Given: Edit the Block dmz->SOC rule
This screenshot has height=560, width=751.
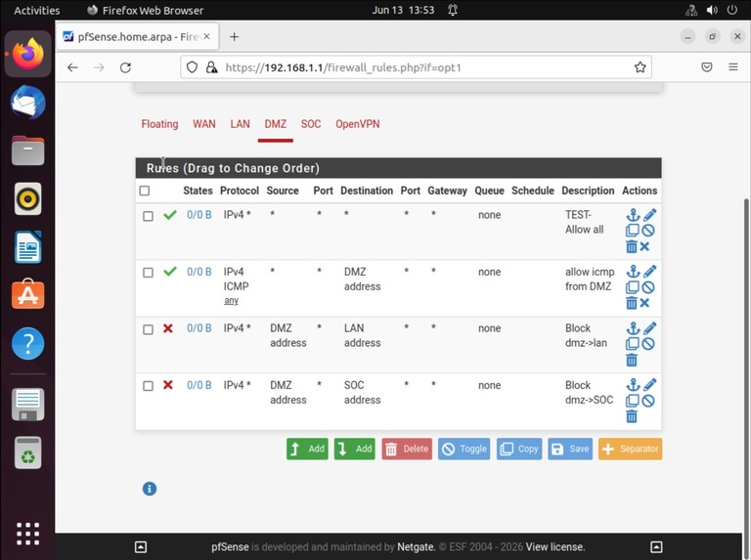Looking at the screenshot, I should point(649,385).
